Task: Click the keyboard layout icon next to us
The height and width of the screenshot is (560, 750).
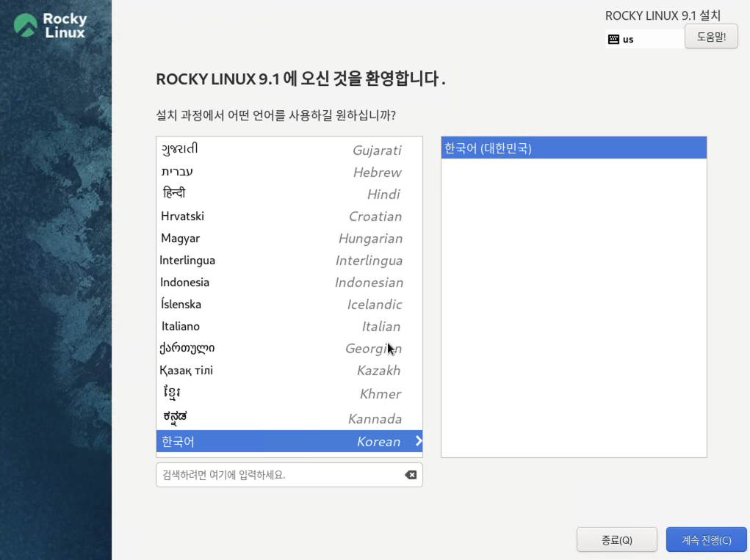Action: tap(613, 39)
